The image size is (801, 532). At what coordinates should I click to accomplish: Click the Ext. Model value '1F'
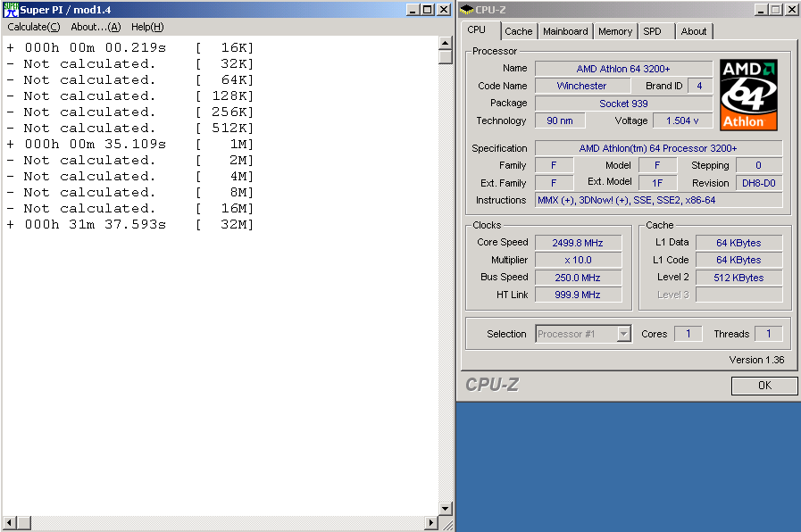(657, 183)
